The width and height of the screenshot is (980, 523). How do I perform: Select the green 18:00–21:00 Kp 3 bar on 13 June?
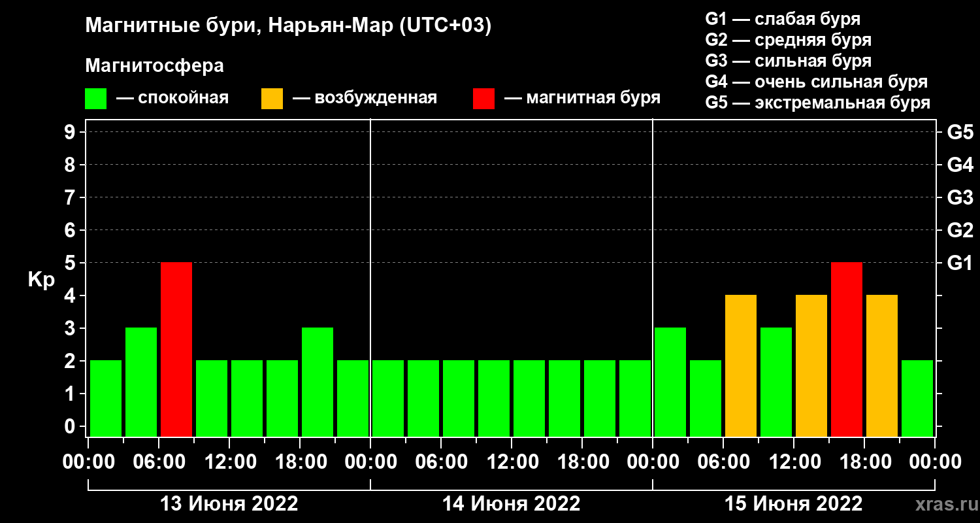tap(318, 382)
